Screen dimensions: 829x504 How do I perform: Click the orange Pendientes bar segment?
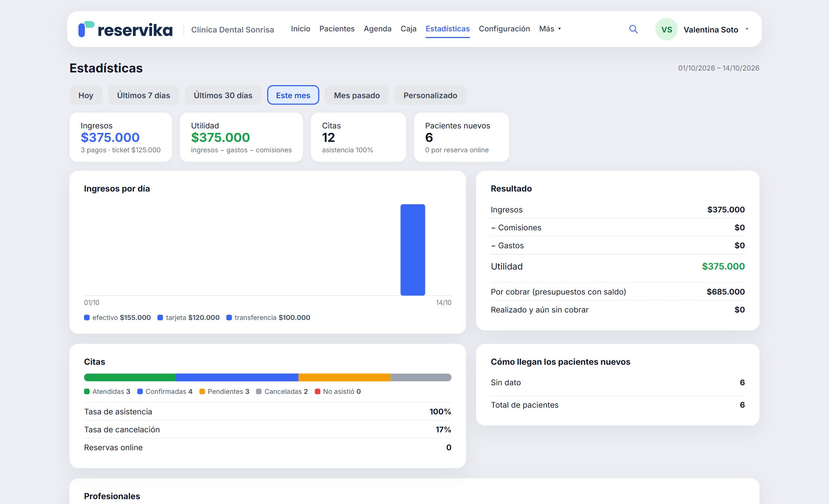tap(344, 377)
